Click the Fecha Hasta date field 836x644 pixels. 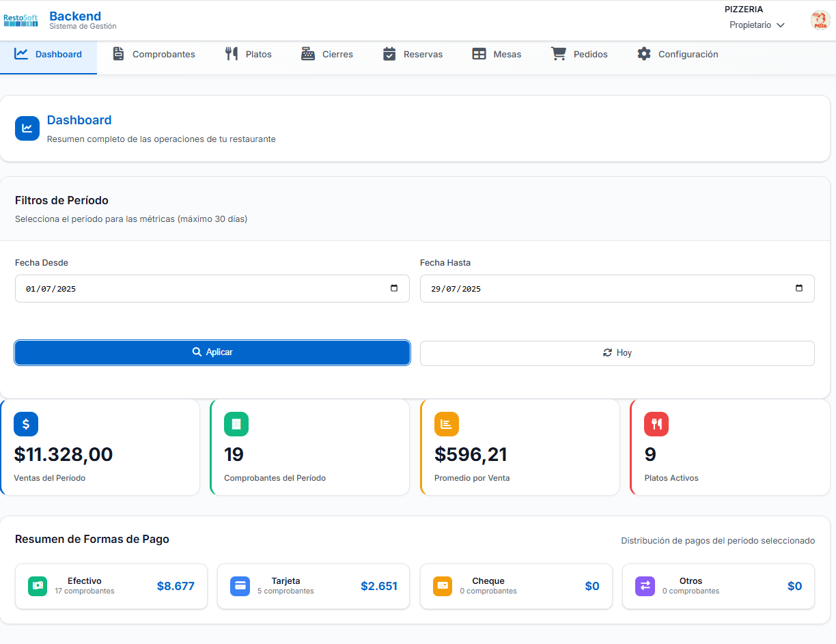point(617,288)
